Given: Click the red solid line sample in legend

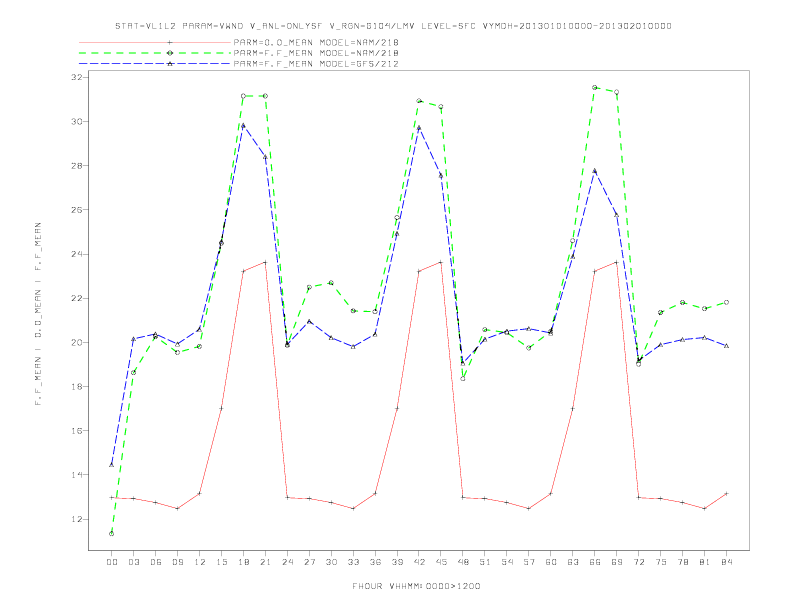Looking at the screenshot, I should pyautogui.click(x=155, y=42).
